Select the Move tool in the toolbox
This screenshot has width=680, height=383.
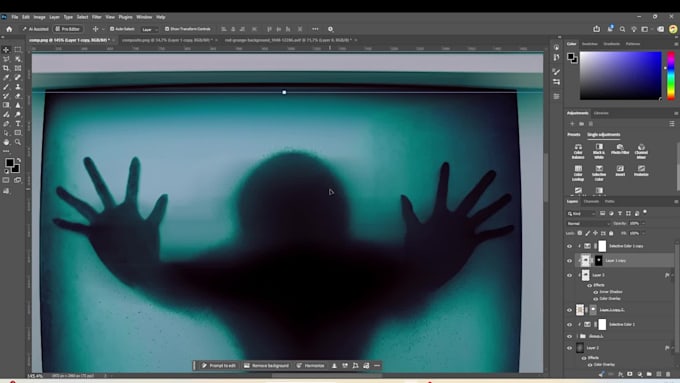click(6, 50)
